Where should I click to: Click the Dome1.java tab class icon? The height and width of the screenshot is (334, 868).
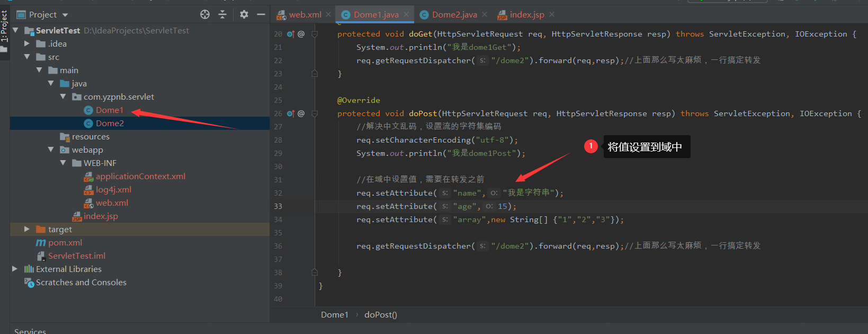[346, 15]
